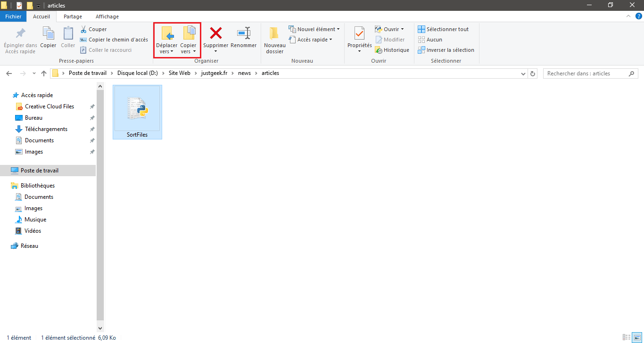644x343 pixels.
Task: Switch to the Partage tab
Action: 73,16
